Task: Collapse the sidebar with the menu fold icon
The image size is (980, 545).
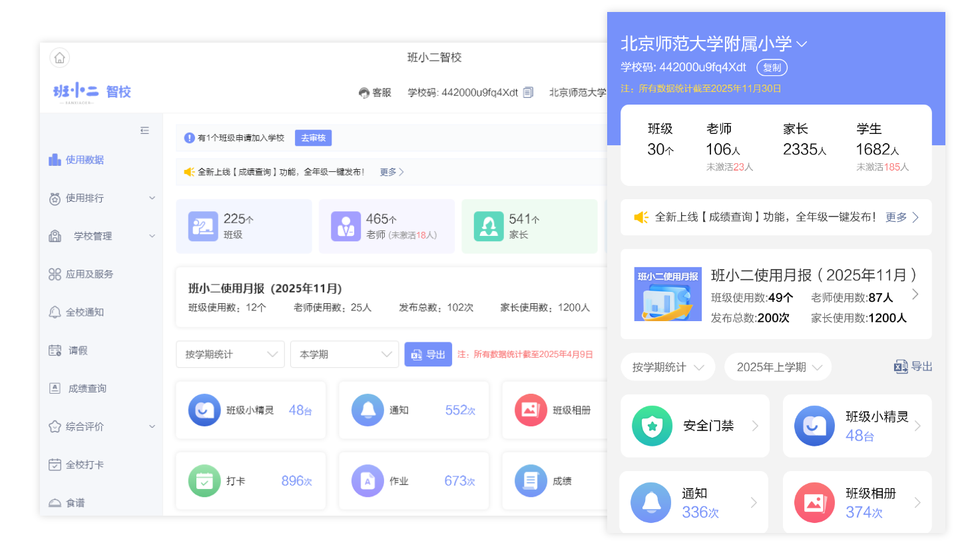Action: click(144, 131)
